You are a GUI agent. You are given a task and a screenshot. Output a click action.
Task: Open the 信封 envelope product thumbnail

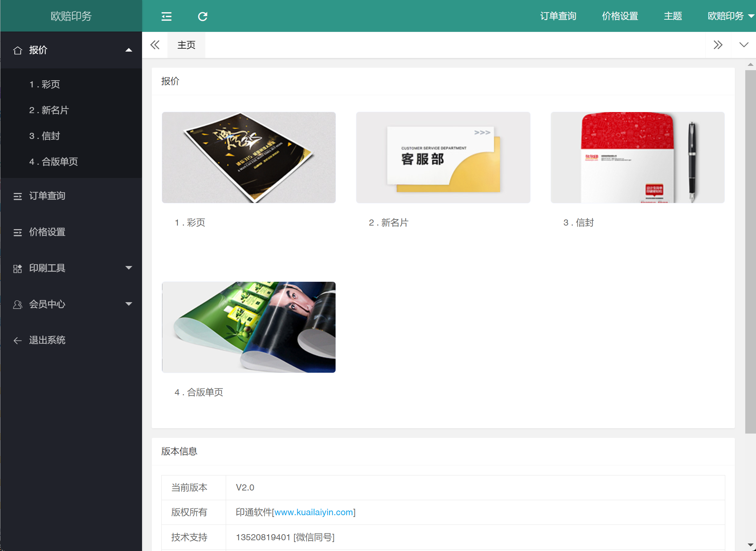pyautogui.click(x=637, y=158)
